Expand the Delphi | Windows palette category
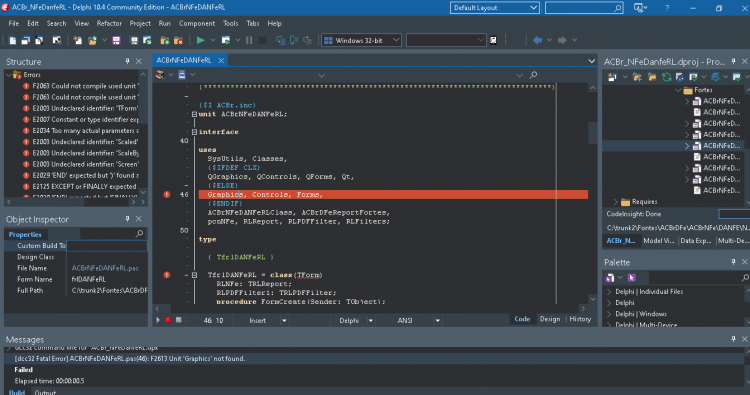This screenshot has height=395, width=750. [609, 314]
